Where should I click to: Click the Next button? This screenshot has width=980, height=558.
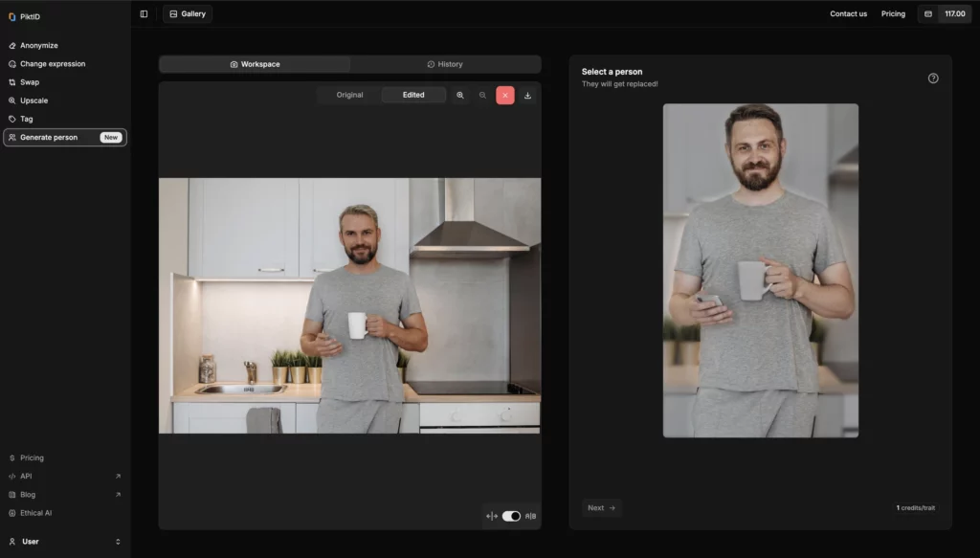(x=601, y=507)
